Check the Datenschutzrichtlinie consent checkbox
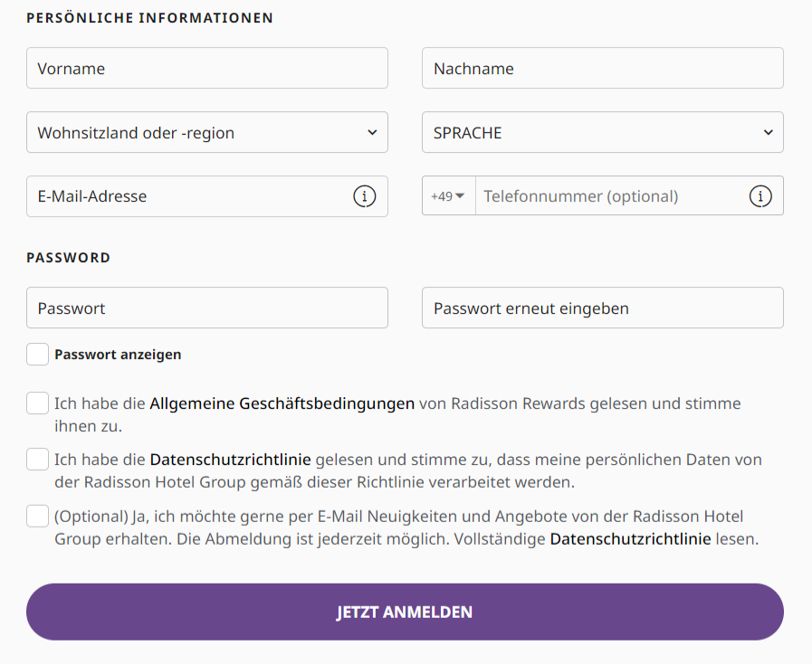812x664 pixels. [37, 460]
